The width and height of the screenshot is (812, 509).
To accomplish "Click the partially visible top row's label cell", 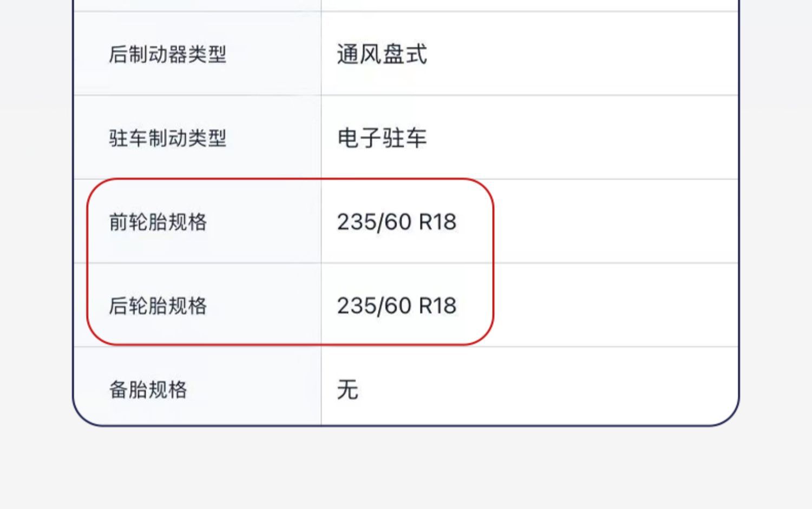I will pos(197,5).
